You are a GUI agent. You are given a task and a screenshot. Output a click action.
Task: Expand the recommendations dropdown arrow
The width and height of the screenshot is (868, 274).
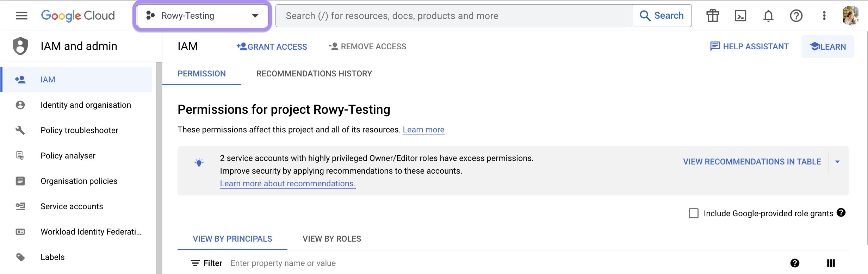pos(837,162)
